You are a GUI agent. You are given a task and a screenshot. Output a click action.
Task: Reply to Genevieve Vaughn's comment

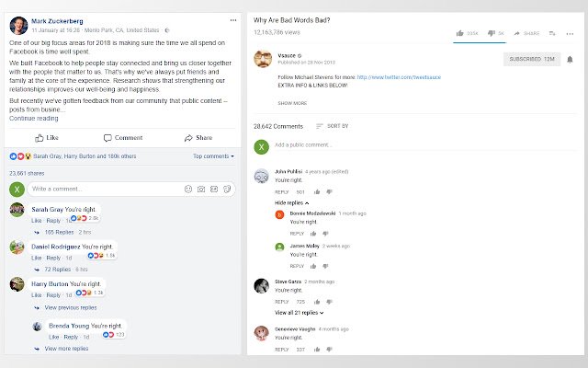(282, 350)
